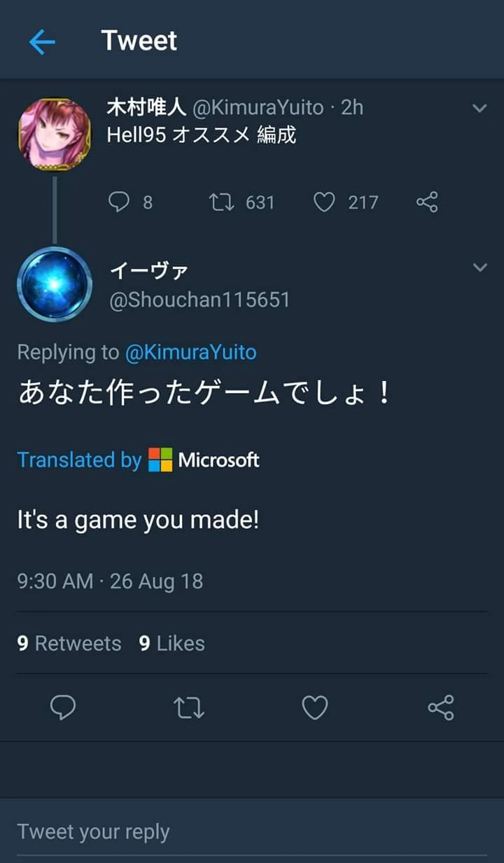Like イーヴァ's reply with the heart icon
This screenshot has width=504, height=863.
click(315, 707)
